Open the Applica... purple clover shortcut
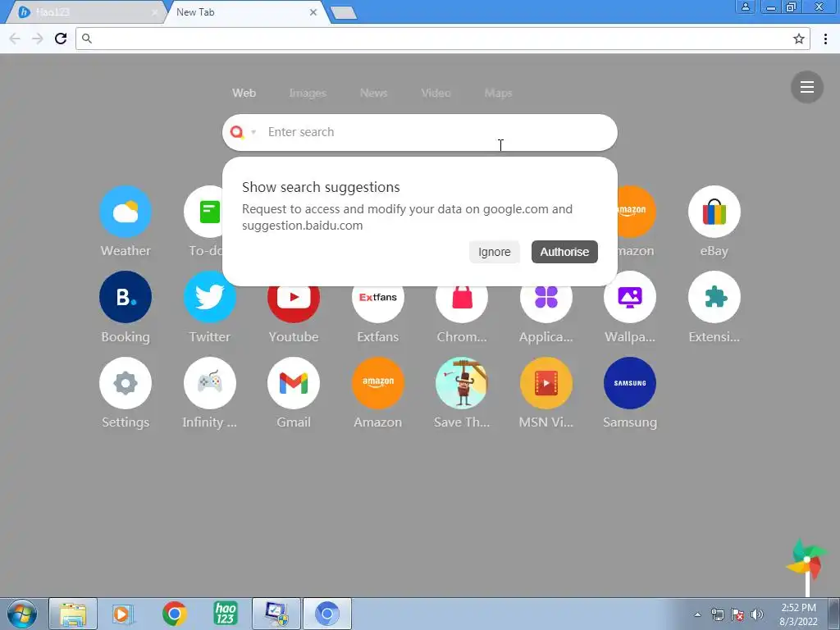This screenshot has height=630, width=840. (x=546, y=297)
